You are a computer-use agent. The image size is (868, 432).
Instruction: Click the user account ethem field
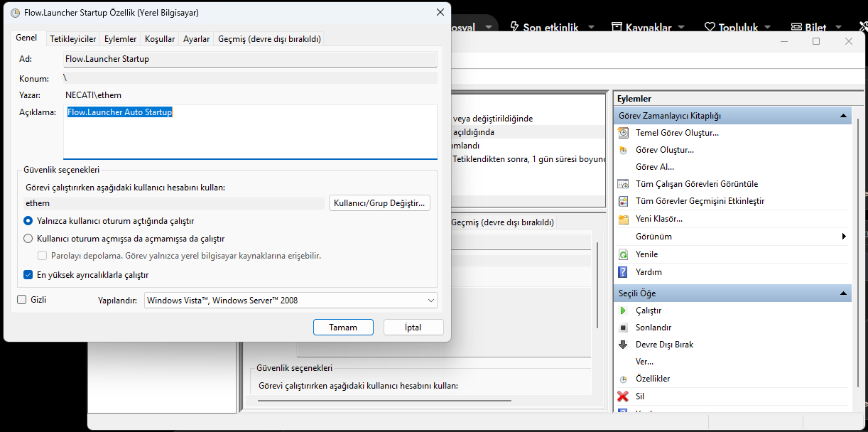[174, 203]
